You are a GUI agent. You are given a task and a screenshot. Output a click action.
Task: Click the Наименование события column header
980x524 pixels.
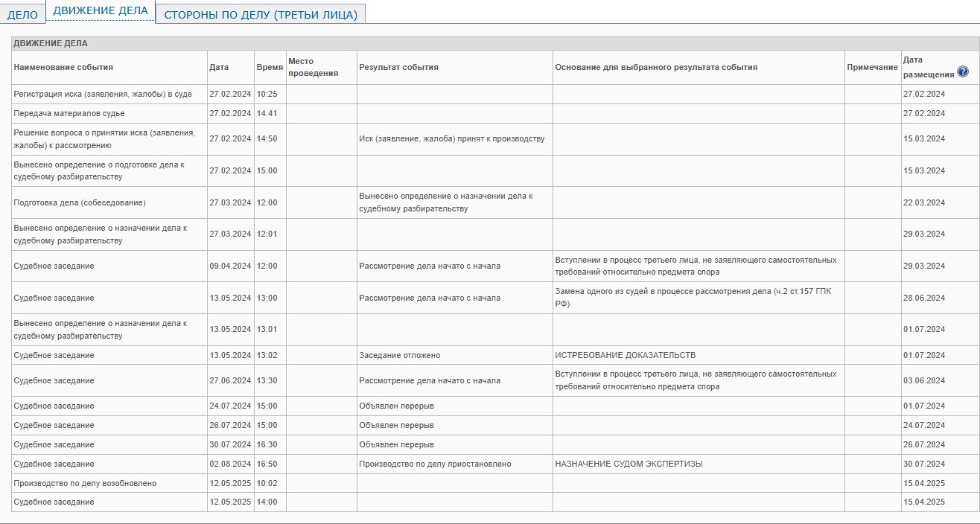pos(63,67)
